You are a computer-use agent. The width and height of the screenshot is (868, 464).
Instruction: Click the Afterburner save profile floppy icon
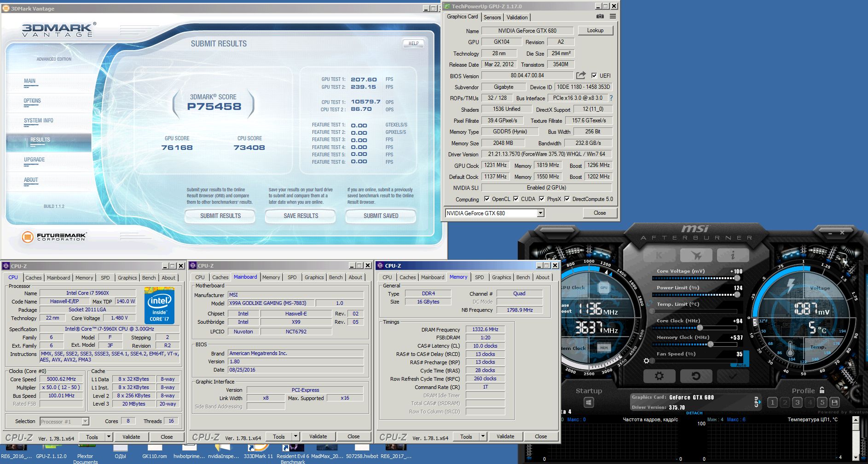click(x=834, y=402)
